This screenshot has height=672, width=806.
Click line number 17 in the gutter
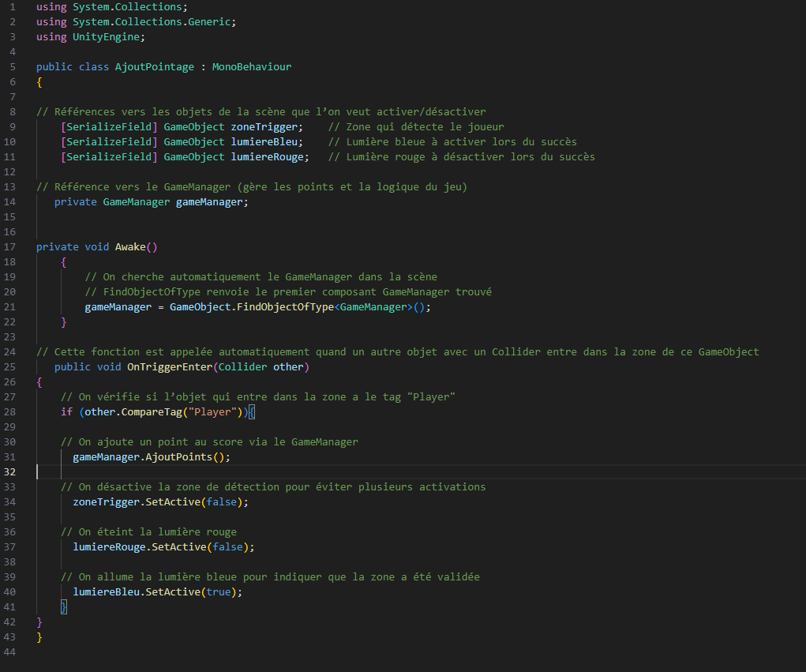(12, 246)
